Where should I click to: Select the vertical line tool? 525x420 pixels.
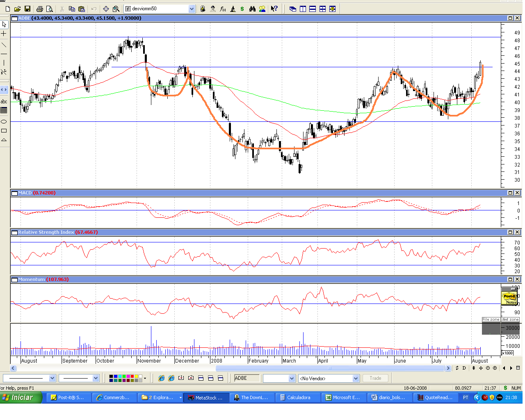point(4,63)
